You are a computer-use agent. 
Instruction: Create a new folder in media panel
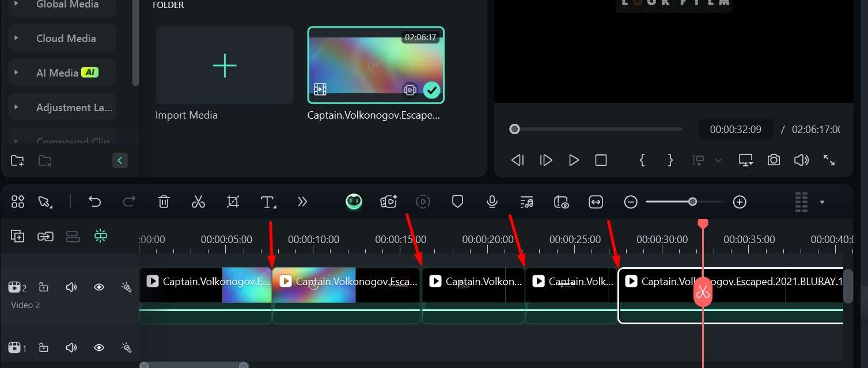point(17,161)
